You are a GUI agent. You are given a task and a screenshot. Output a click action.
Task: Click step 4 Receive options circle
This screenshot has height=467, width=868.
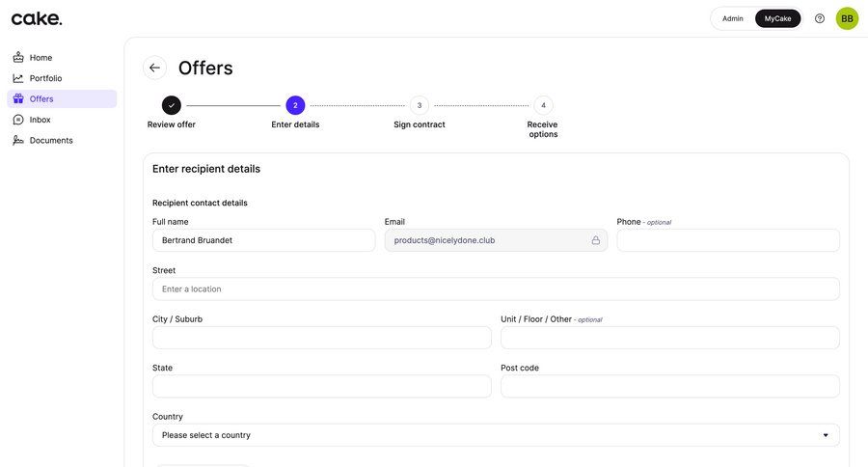(544, 105)
